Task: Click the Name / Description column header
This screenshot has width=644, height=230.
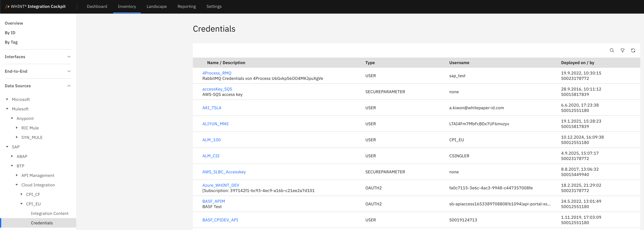Action: [226, 63]
